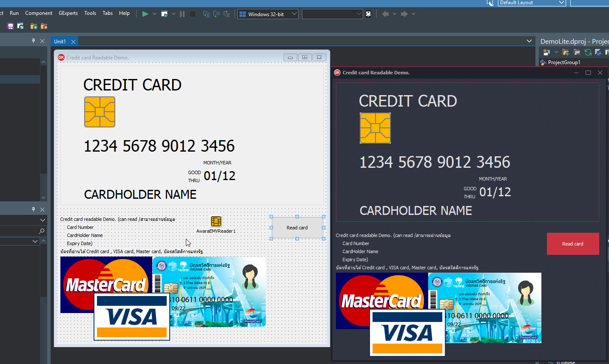Switch to the Unit1 tab

pyautogui.click(x=60, y=41)
